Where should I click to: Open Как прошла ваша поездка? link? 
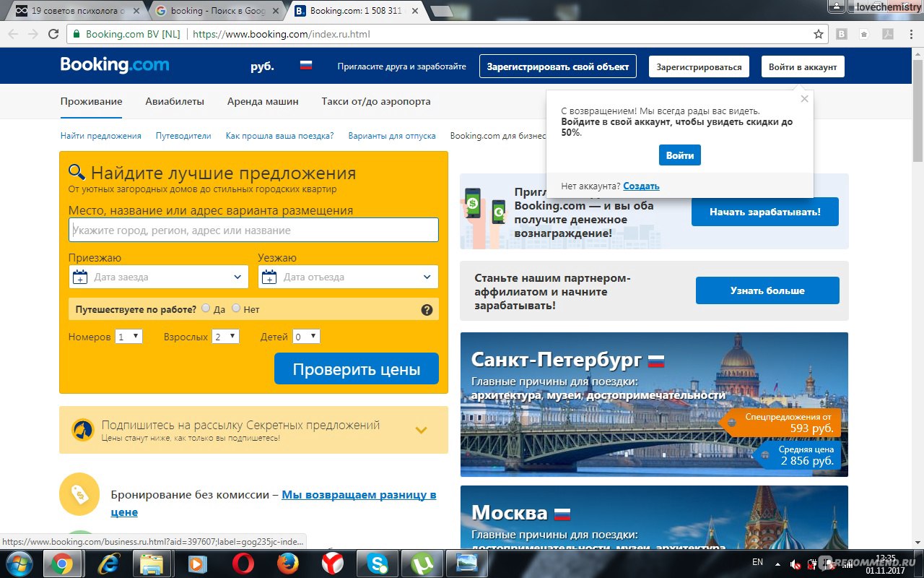point(279,136)
